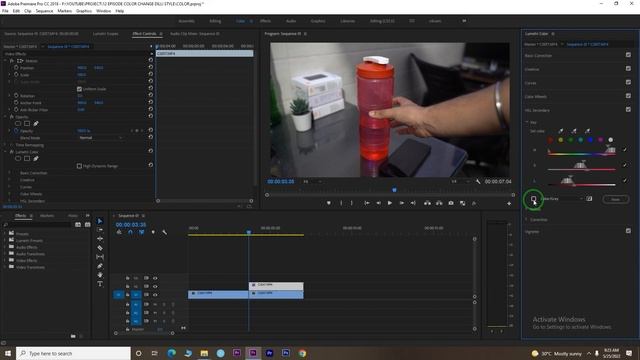Open Comparison View in program monitor
The height and width of the screenshot is (360, 640).
pos(462,203)
